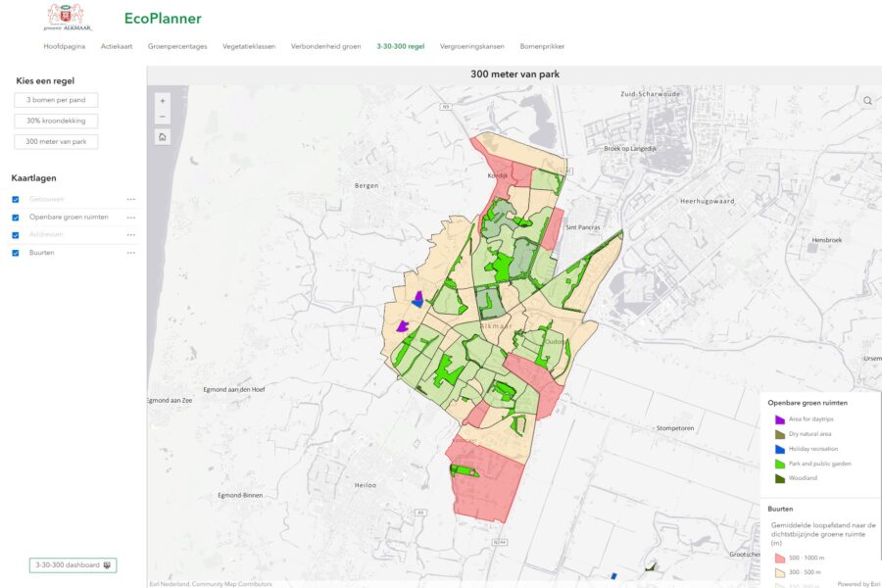The height and width of the screenshot is (588, 882).
Task: Click the Alkmaar municipality coat of arms logo
Action: point(66,17)
